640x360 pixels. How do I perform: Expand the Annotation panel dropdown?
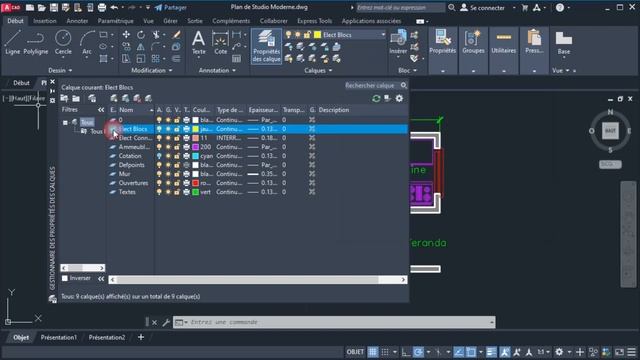click(217, 71)
